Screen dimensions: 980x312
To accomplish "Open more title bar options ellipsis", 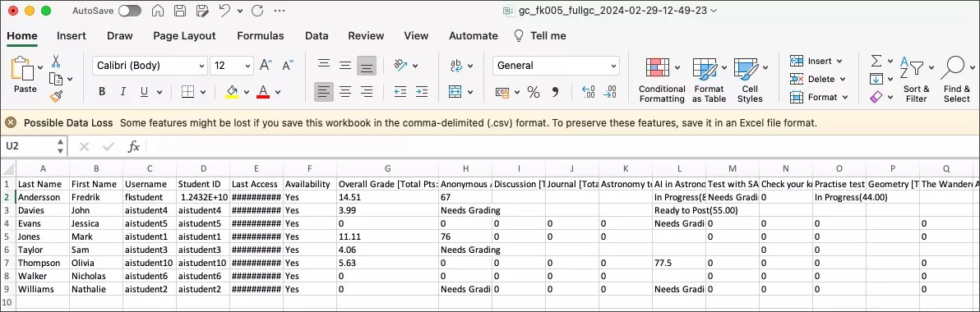I will [280, 11].
